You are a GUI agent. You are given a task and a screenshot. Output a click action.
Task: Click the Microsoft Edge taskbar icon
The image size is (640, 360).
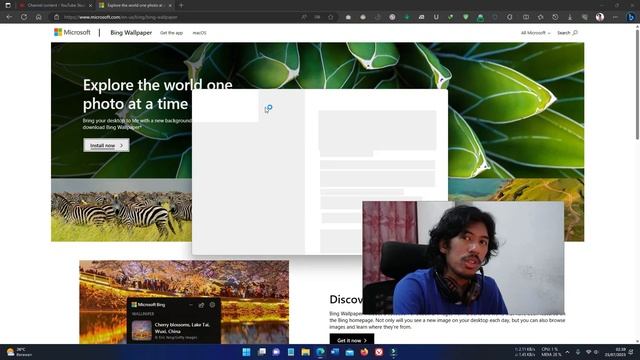coord(320,352)
